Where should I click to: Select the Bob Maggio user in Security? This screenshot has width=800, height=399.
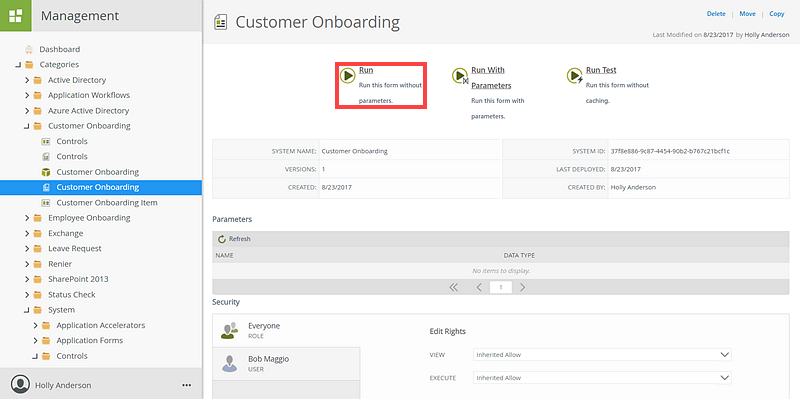tap(286, 364)
